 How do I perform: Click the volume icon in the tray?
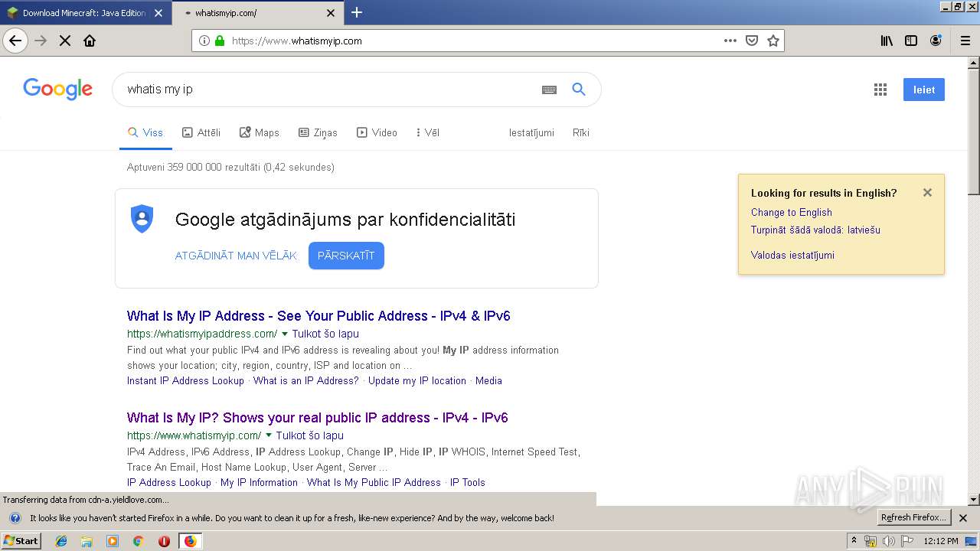(x=888, y=541)
